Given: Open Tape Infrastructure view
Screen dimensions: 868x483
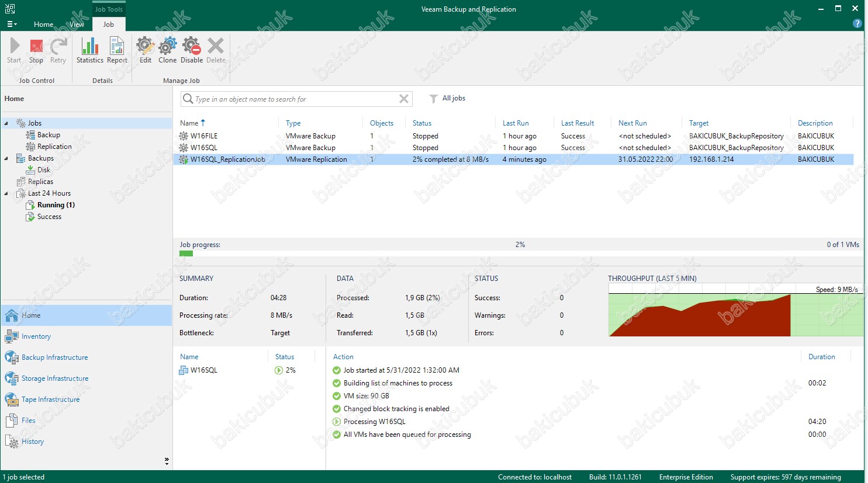Looking at the screenshot, I should click(x=87, y=399).
